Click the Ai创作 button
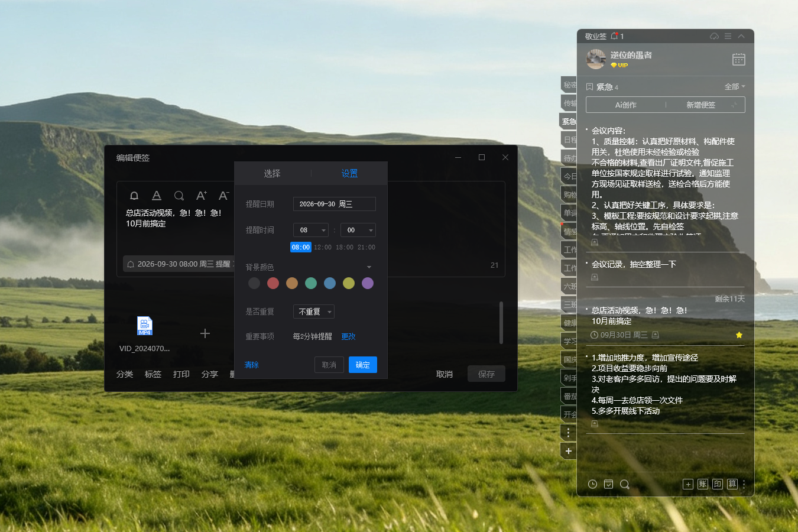The image size is (798, 532). click(626, 105)
